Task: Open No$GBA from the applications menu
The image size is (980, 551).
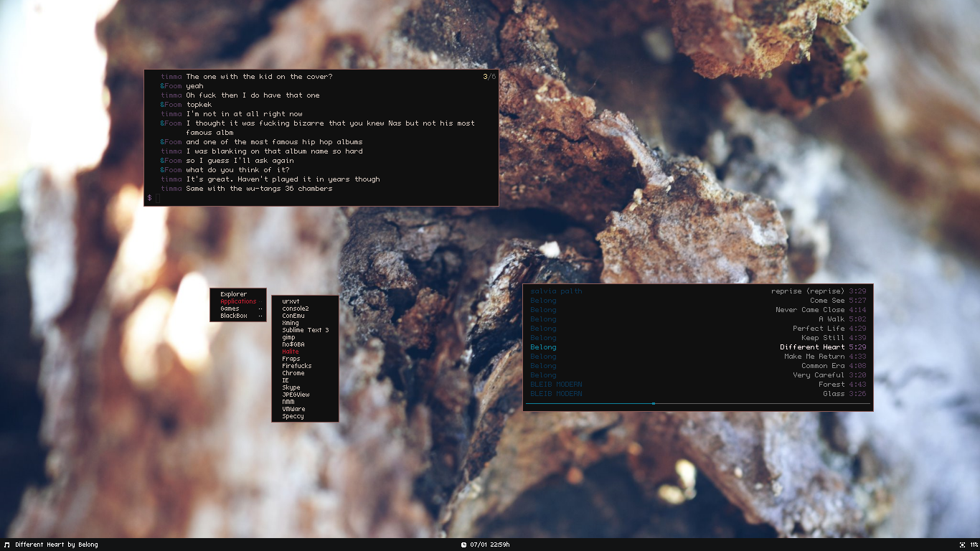Action: point(293,344)
